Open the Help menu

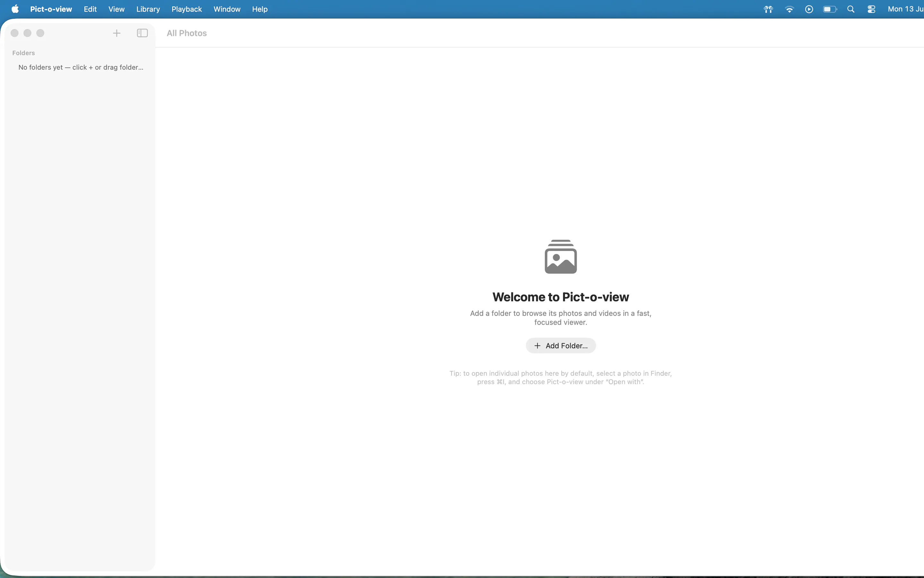(260, 9)
